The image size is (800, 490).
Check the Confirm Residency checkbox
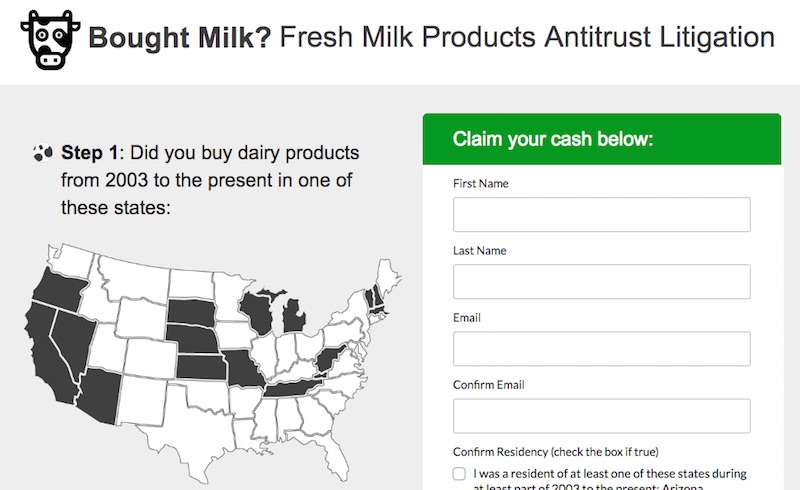(459, 474)
